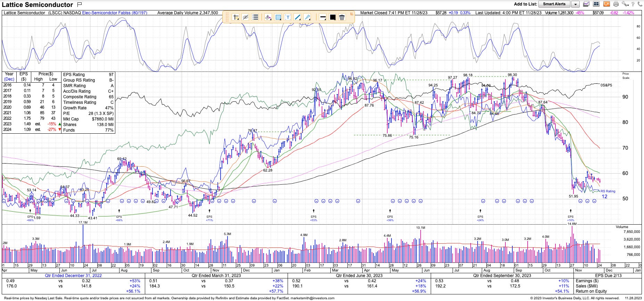
Task: Select the Qtr Ended June 30, 2023 header
Action: pos(359,276)
